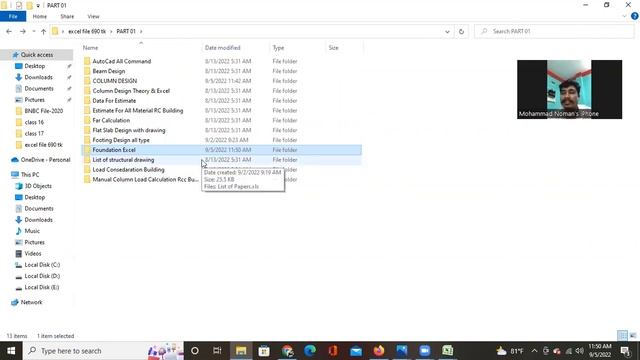640x360 pixels.
Task: Select Flat Slab Design with drawing folder
Action: [129, 130]
